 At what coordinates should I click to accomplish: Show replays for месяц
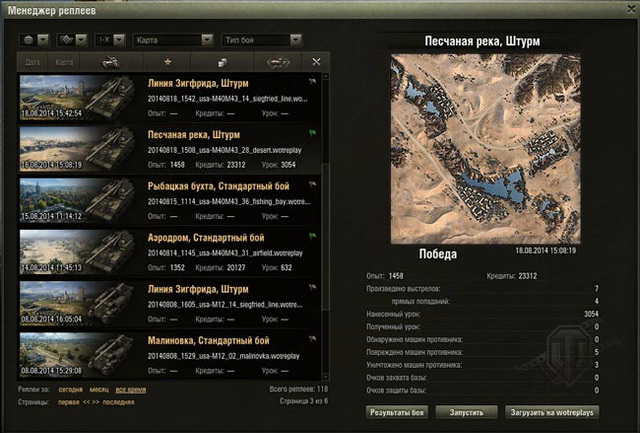tap(99, 390)
